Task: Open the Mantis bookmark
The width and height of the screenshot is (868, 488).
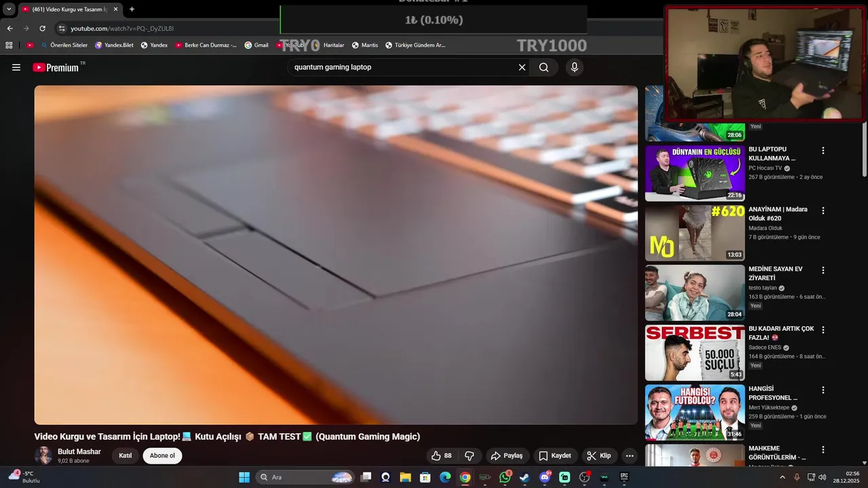Action: click(x=365, y=45)
